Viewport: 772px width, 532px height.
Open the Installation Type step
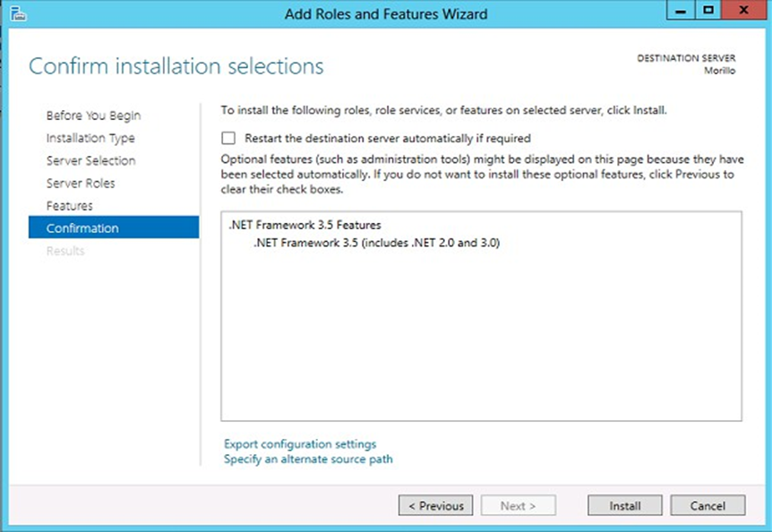coord(90,138)
